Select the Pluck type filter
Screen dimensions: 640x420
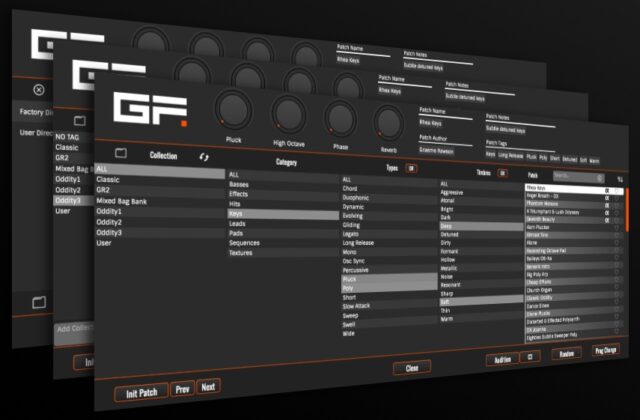click(x=389, y=279)
